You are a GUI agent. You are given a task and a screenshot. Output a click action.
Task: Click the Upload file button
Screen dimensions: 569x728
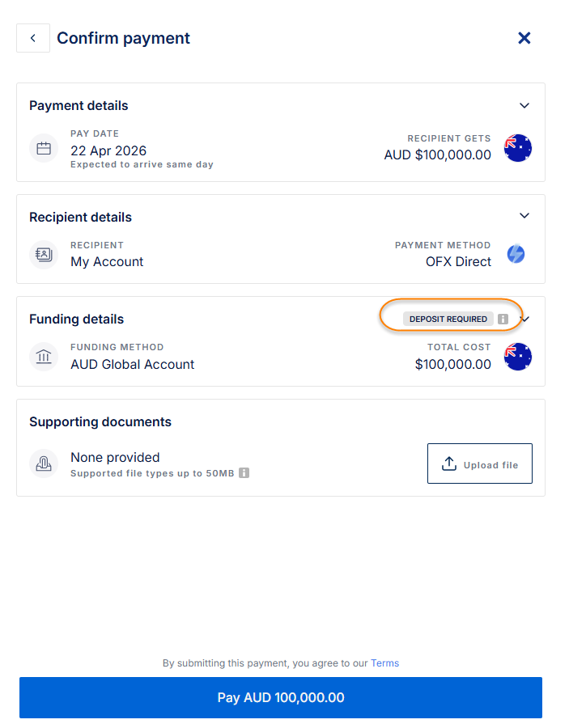pos(480,463)
